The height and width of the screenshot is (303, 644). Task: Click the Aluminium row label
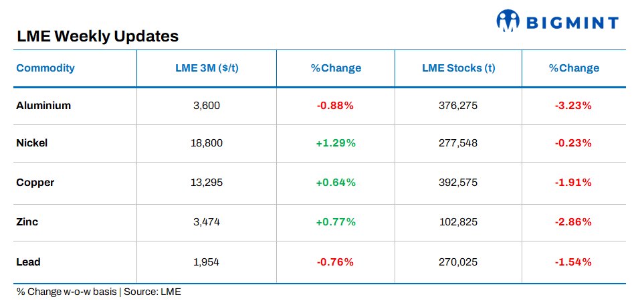coord(43,106)
